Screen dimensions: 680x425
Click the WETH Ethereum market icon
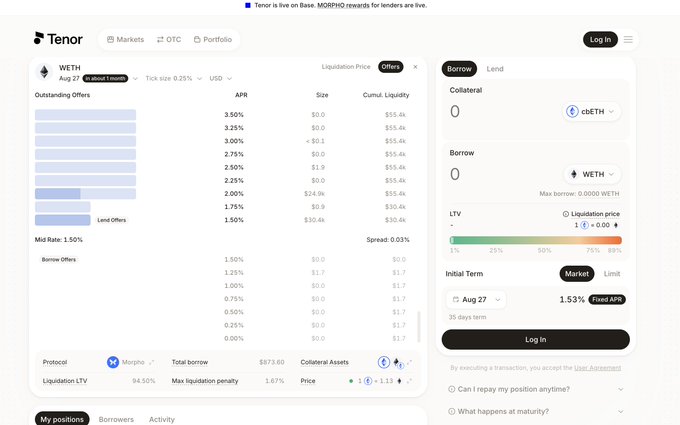click(x=44, y=72)
